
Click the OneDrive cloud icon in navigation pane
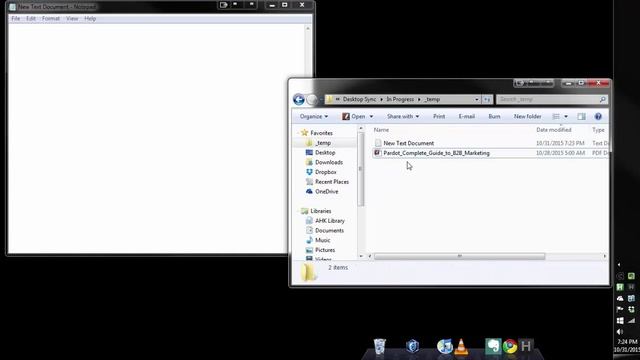click(x=309, y=191)
